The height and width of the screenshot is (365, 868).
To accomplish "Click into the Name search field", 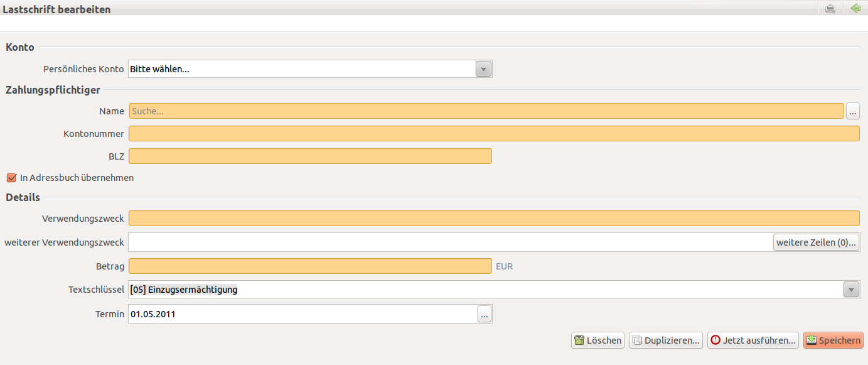I will (486, 111).
